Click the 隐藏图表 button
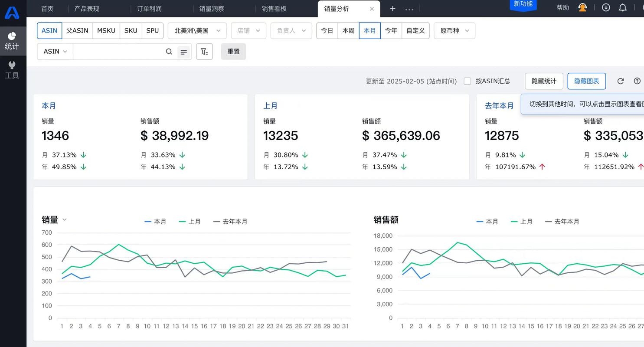Viewport: 644px width, 347px height. pyautogui.click(x=587, y=81)
